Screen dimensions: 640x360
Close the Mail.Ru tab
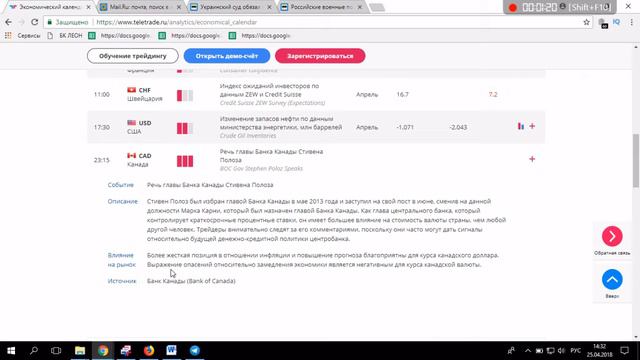tap(178, 7)
